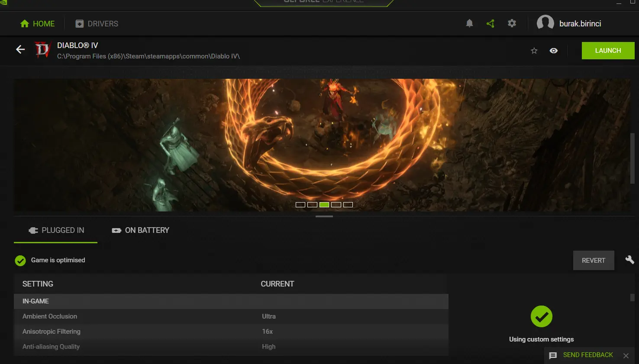Click the green optimised checkmark icon
Screen dimensions: 639x364
pos(20,261)
